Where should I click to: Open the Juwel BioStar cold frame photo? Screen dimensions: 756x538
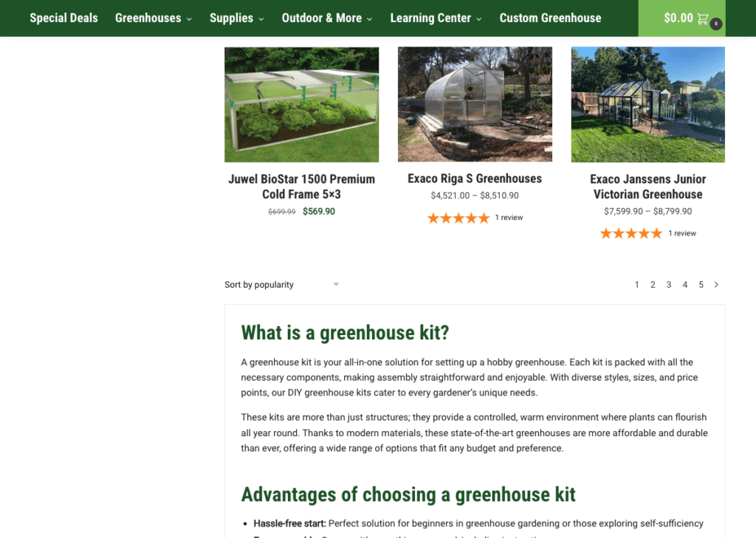click(301, 105)
